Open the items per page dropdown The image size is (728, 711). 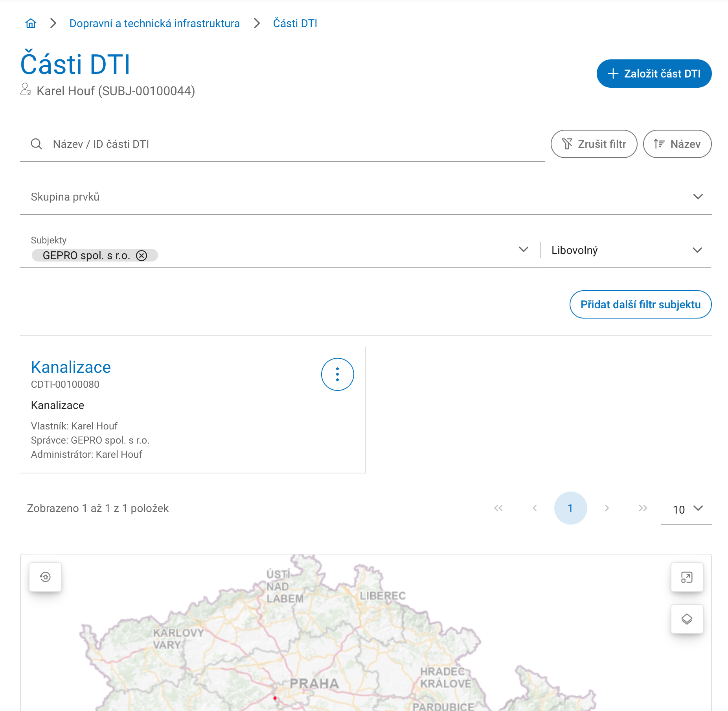[686, 509]
